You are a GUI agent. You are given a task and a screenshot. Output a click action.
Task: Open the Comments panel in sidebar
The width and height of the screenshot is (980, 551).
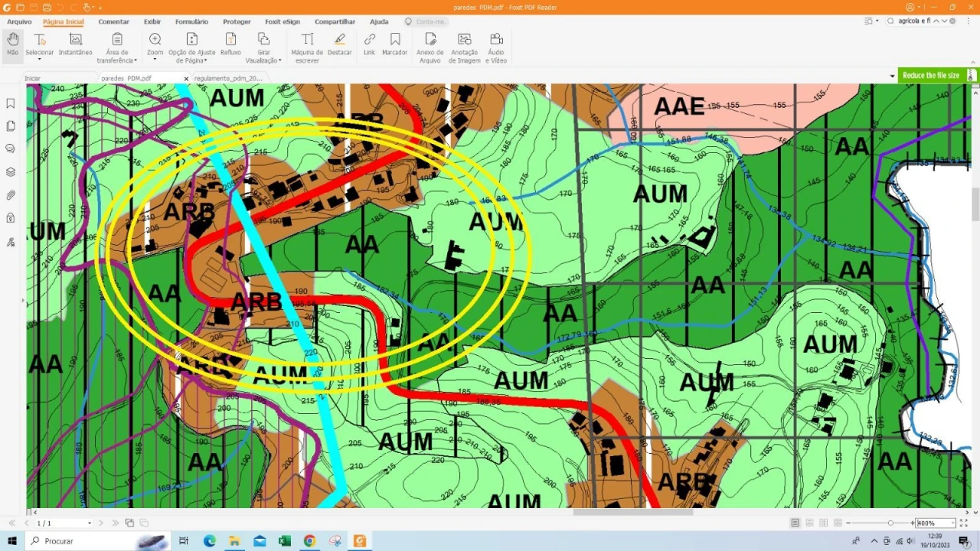[x=11, y=148]
